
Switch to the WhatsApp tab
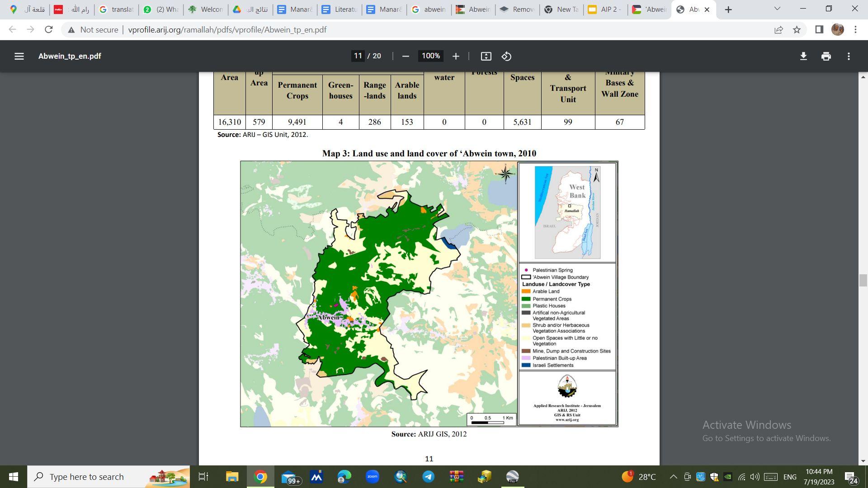tap(161, 9)
